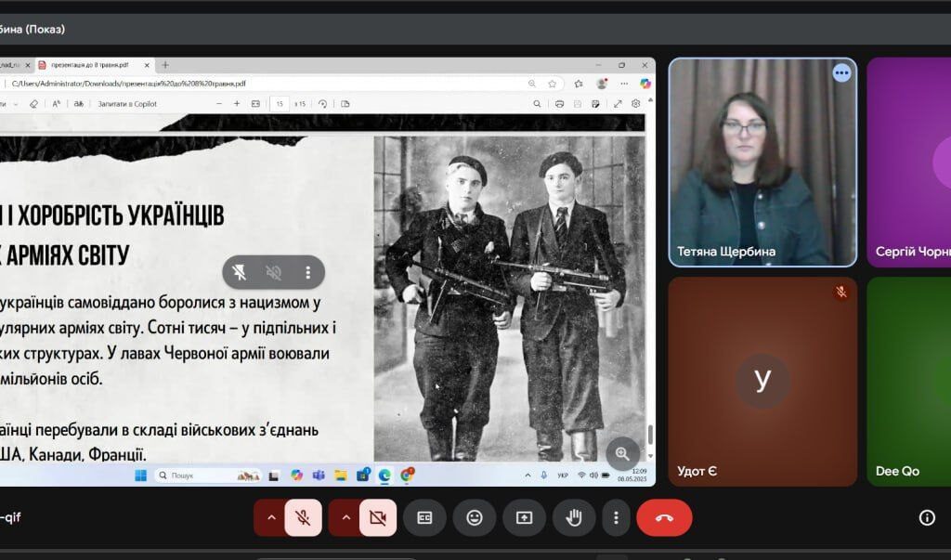Enter full screen PDF view
The image size is (951, 560).
tap(618, 104)
